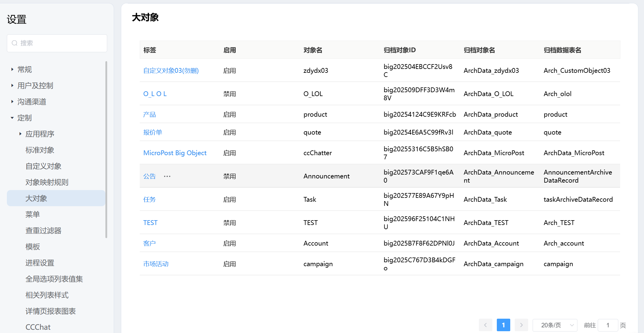644x333 pixels.
Task: Open the MicroPost Big Object link
Action: 175,153
